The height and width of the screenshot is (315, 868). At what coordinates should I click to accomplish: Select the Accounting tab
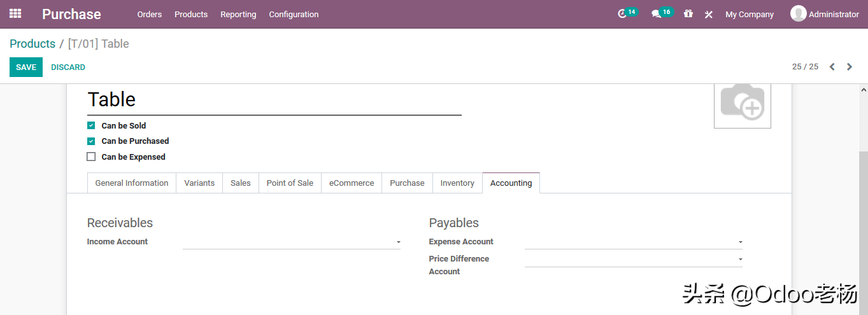(511, 183)
